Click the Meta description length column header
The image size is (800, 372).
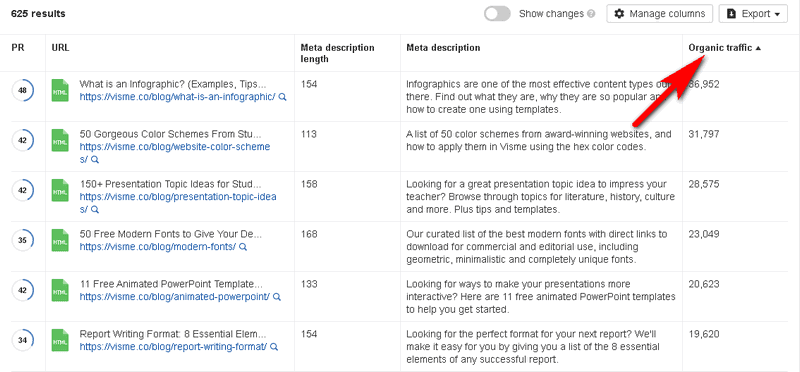tap(337, 53)
